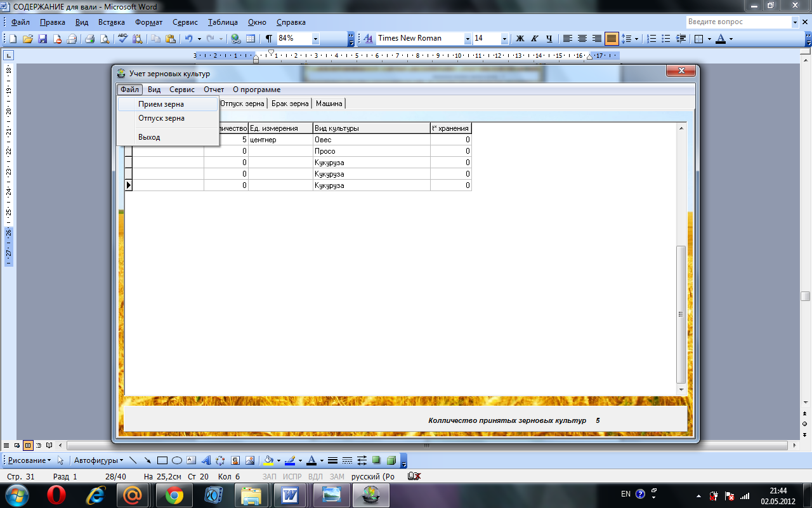The image size is (812, 508).
Task: Toggle Italic (К) formatting
Action: [535, 39]
